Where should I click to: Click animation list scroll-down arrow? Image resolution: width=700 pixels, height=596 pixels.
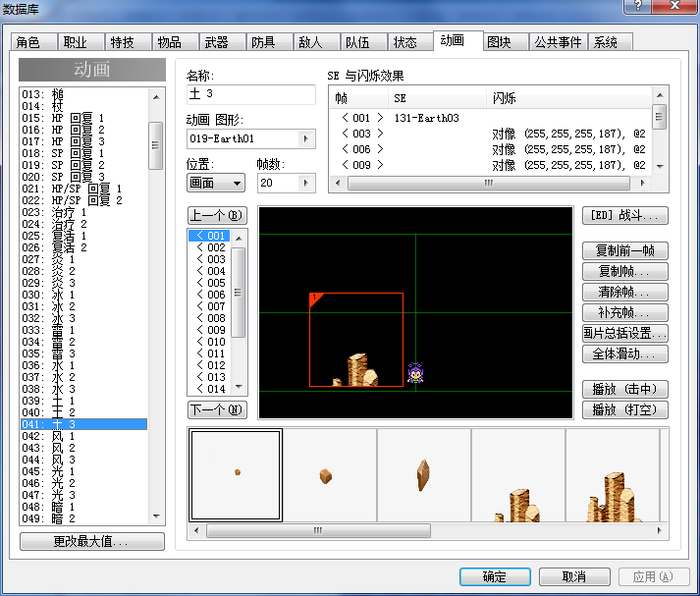click(156, 516)
